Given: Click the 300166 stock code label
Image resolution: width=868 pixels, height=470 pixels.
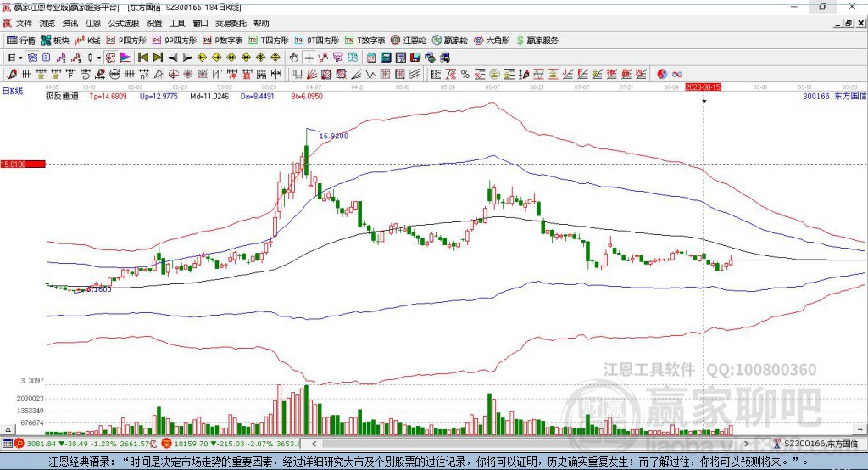Looking at the screenshot, I should click(816, 96).
